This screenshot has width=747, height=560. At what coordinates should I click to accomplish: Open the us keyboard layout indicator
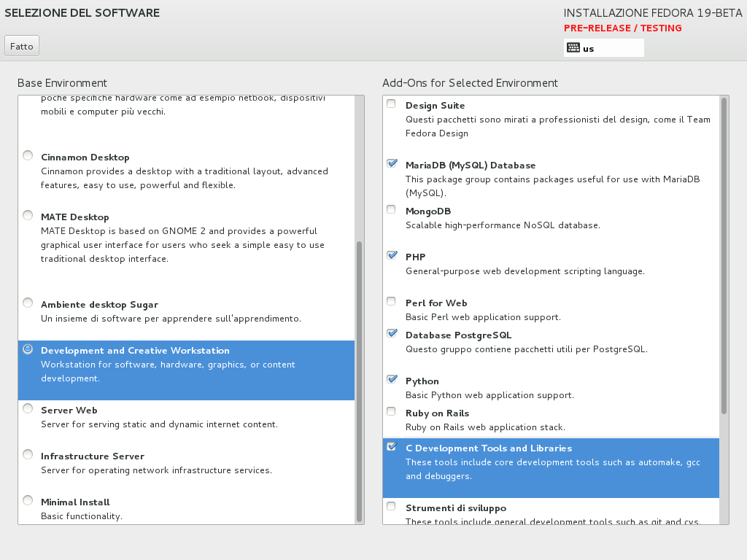tap(603, 48)
